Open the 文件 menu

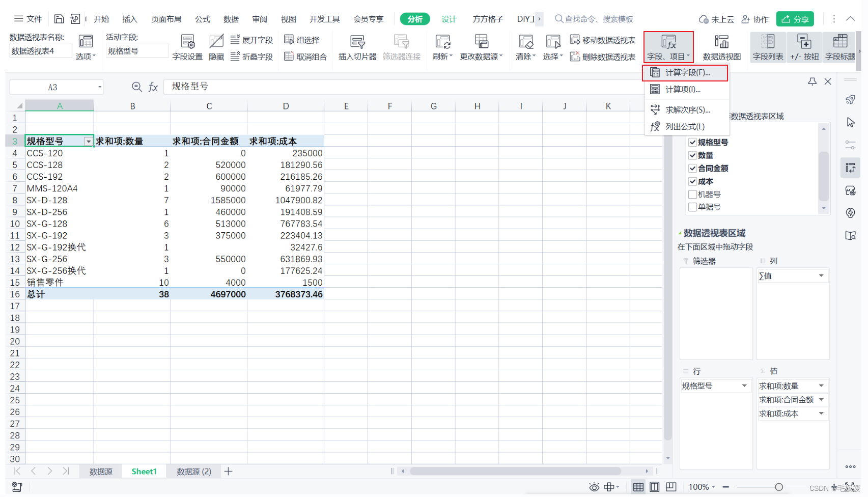click(x=28, y=19)
